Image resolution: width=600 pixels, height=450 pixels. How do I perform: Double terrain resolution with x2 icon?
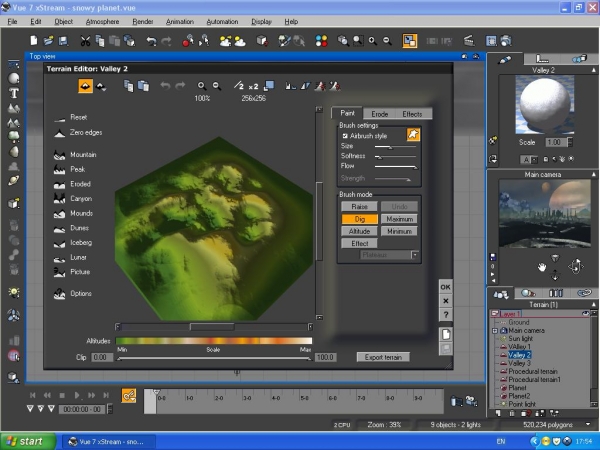[253, 86]
